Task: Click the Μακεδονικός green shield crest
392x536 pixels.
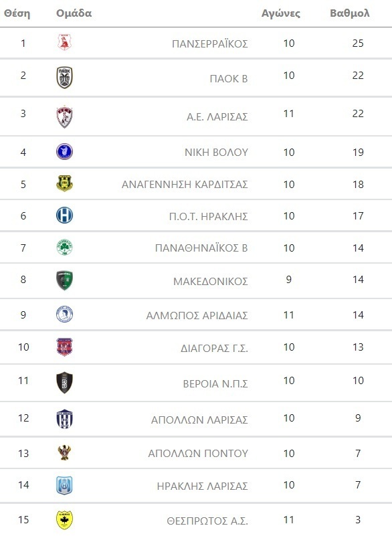Action: (65, 280)
